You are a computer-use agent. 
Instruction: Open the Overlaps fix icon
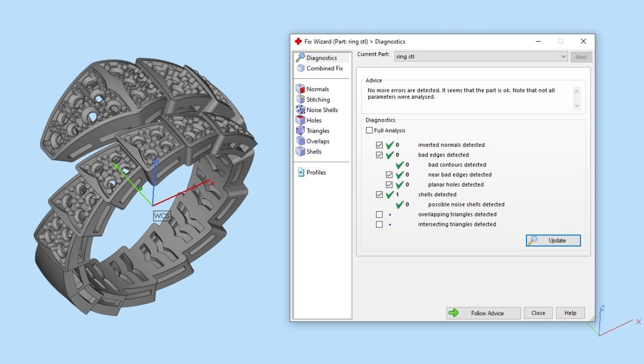coord(301,141)
